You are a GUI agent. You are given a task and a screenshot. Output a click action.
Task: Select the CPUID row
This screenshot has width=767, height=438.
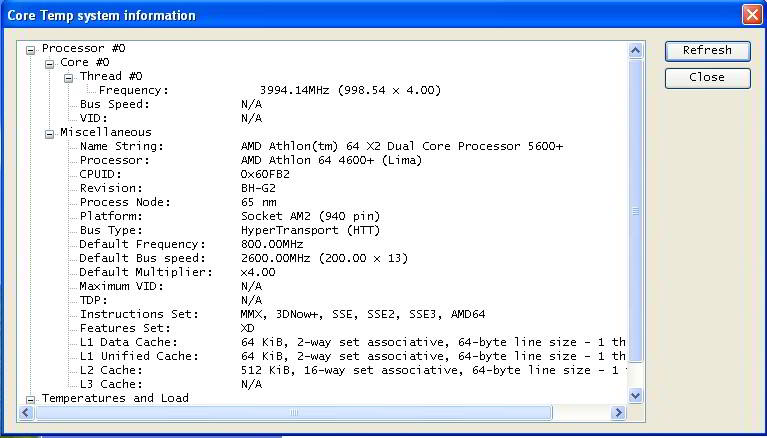pyautogui.click(x=185, y=174)
